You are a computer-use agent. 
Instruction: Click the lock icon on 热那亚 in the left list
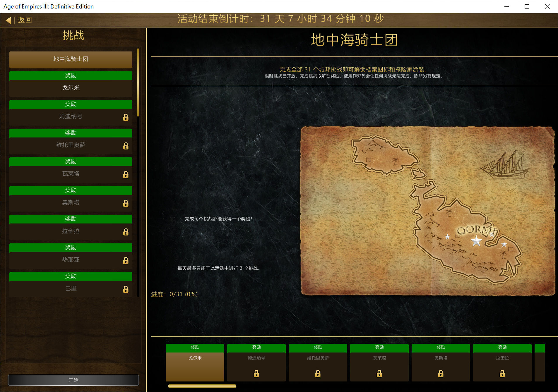click(126, 260)
